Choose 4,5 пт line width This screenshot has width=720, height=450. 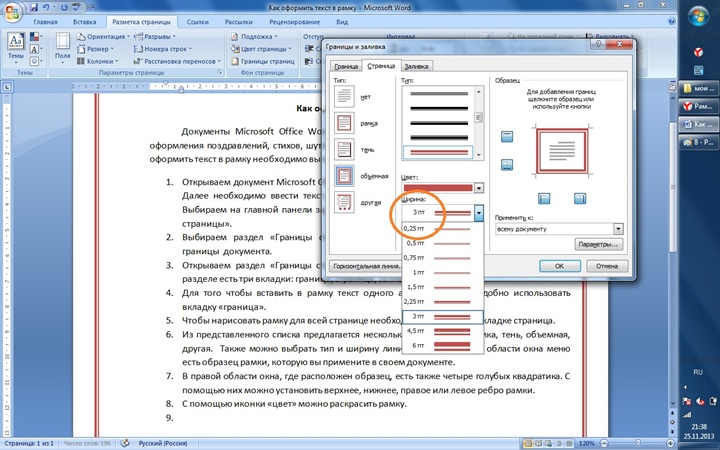click(443, 331)
